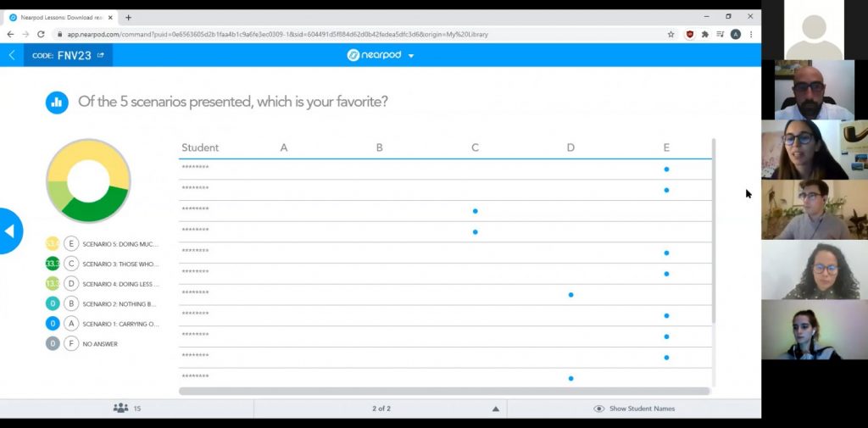Open Chrome three-dot menu
The width and height of the screenshot is (868, 428).
point(751,35)
